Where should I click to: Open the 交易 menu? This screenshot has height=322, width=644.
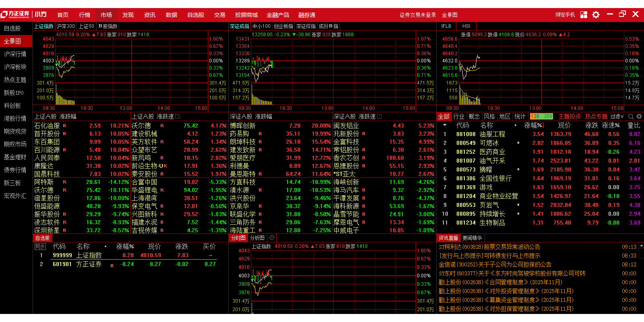[219, 15]
